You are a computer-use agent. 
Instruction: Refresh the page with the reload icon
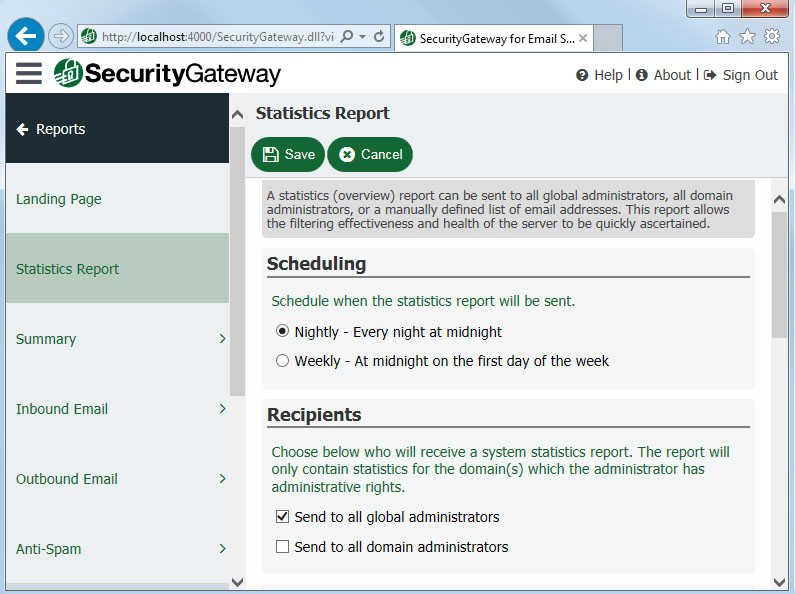[379, 36]
